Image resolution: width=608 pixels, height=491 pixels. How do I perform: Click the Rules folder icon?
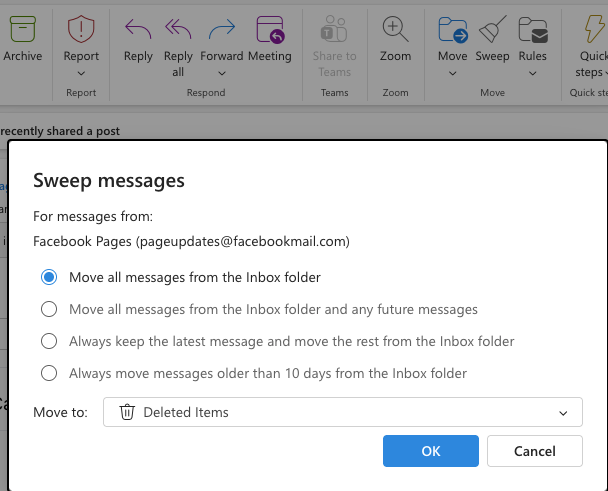pos(532,31)
